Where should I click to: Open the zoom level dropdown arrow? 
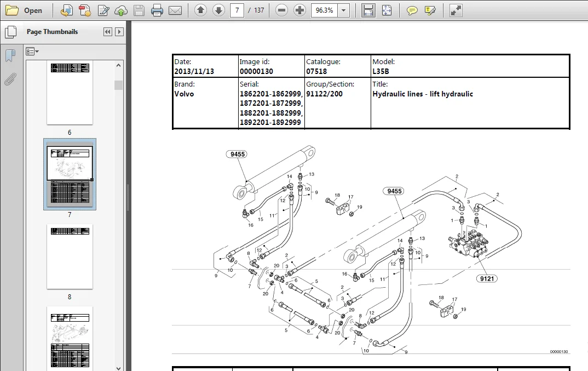pos(343,10)
